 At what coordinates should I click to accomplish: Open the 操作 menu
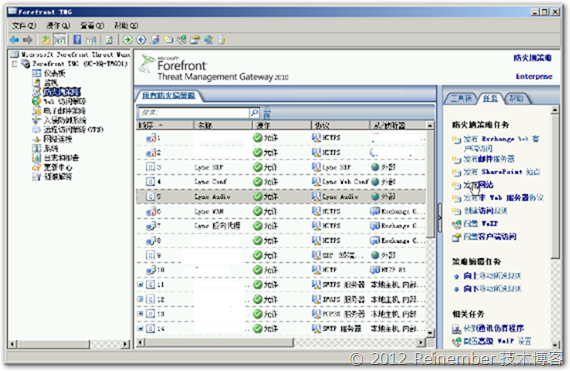coord(58,25)
